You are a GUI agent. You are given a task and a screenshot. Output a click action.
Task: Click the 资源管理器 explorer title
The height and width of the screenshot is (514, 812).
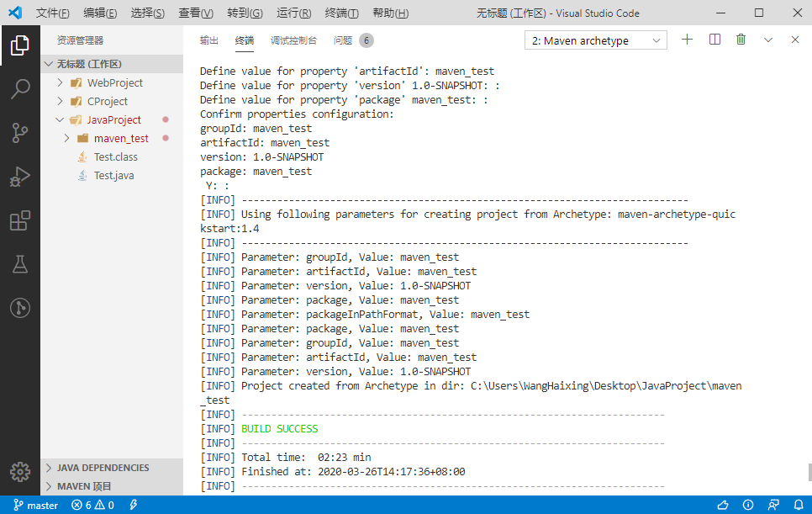(x=80, y=40)
